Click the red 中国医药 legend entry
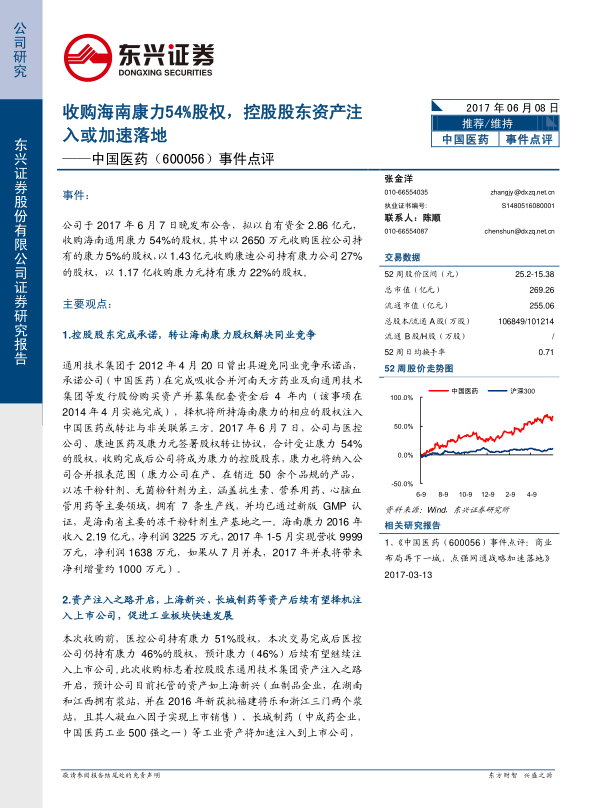This screenshot has width=596, height=808. tap(453, 391)
